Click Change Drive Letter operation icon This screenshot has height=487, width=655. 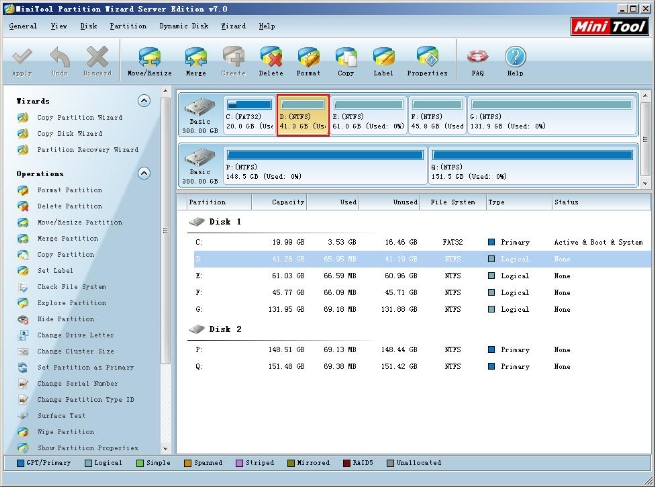pos(23,335)
